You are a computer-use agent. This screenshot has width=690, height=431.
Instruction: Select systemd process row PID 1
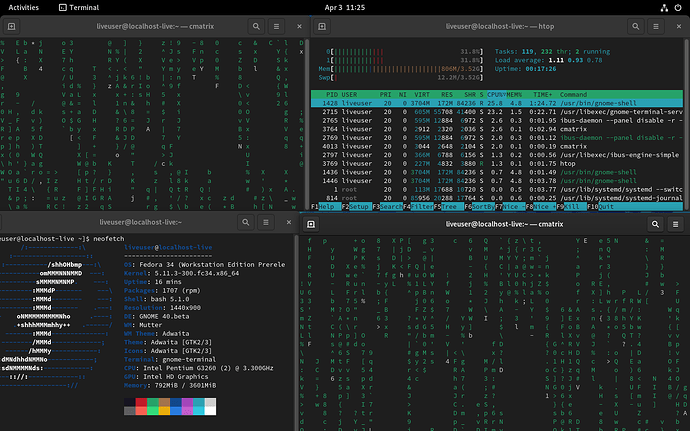(x=497, y=189)
